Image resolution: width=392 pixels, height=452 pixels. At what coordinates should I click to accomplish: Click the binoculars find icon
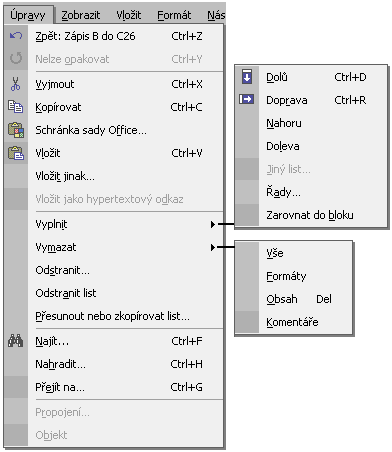pyautogui.click(x=15, y=341)
